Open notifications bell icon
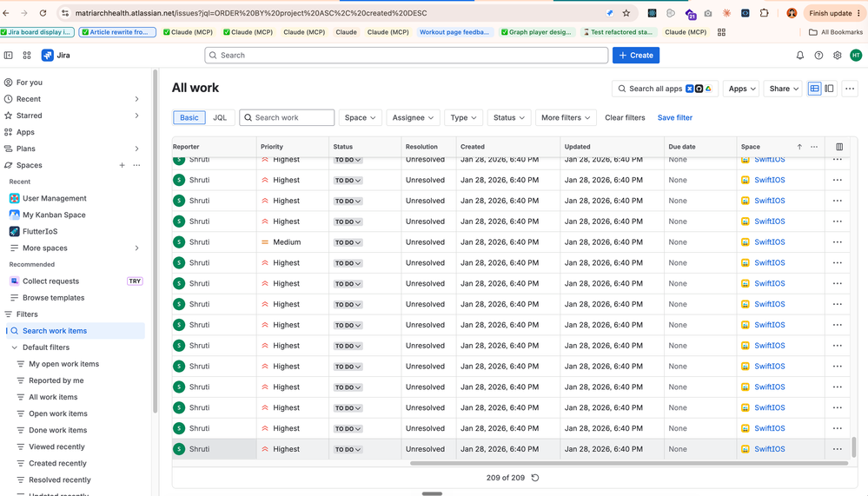Viewport: 868px width, 496px height. click(x=800, y=56)
